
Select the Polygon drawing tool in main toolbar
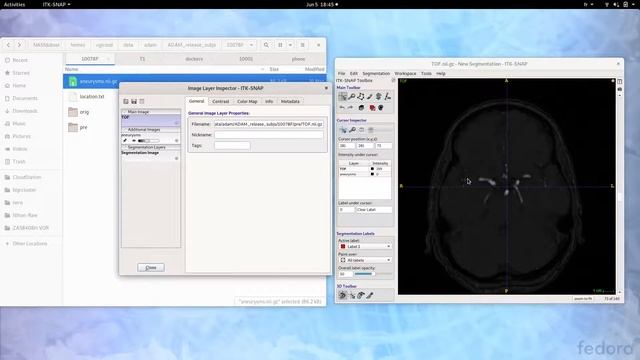point(361,96)
